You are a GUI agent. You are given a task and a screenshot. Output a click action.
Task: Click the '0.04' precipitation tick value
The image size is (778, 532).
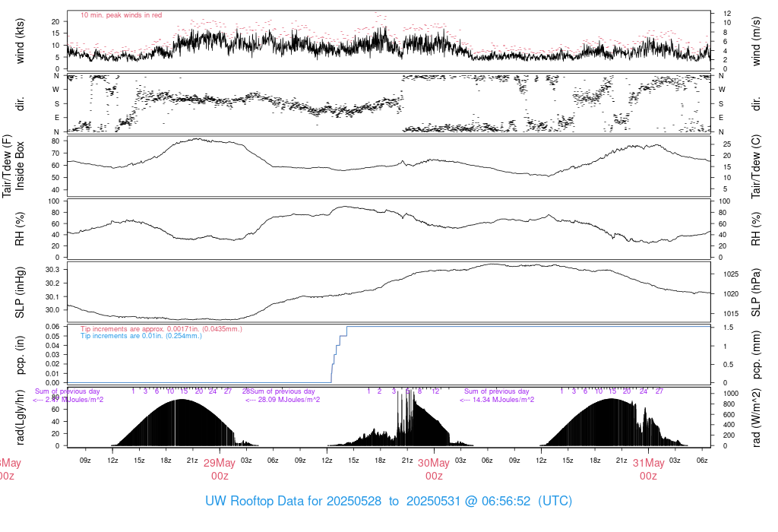coord(52,346)
